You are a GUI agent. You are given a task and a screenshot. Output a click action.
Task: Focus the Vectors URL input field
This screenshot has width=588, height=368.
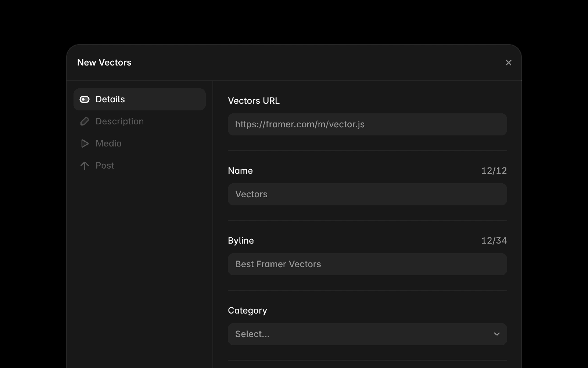(367, 124)
